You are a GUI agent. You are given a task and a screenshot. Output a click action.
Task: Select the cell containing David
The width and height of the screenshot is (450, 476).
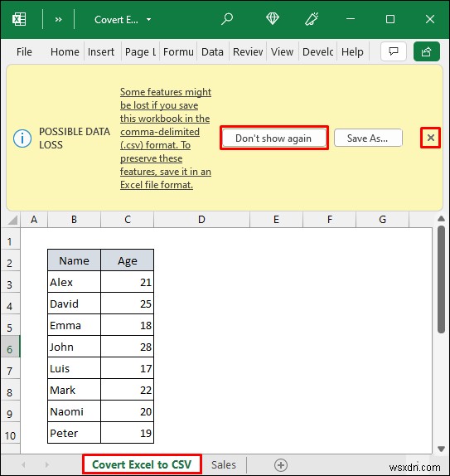tap(74, 304)
